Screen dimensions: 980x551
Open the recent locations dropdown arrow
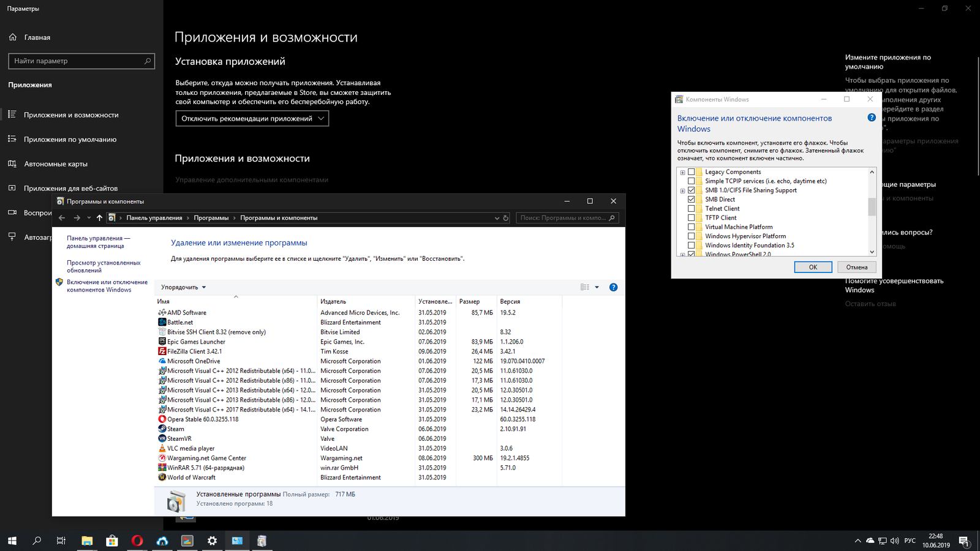click(x=89, y=218)
